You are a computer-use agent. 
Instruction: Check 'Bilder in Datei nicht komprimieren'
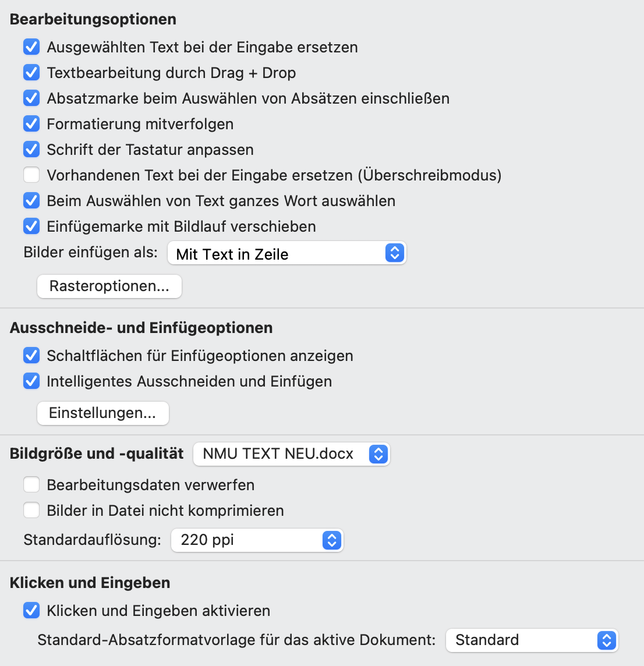click(x=31, y=511)
